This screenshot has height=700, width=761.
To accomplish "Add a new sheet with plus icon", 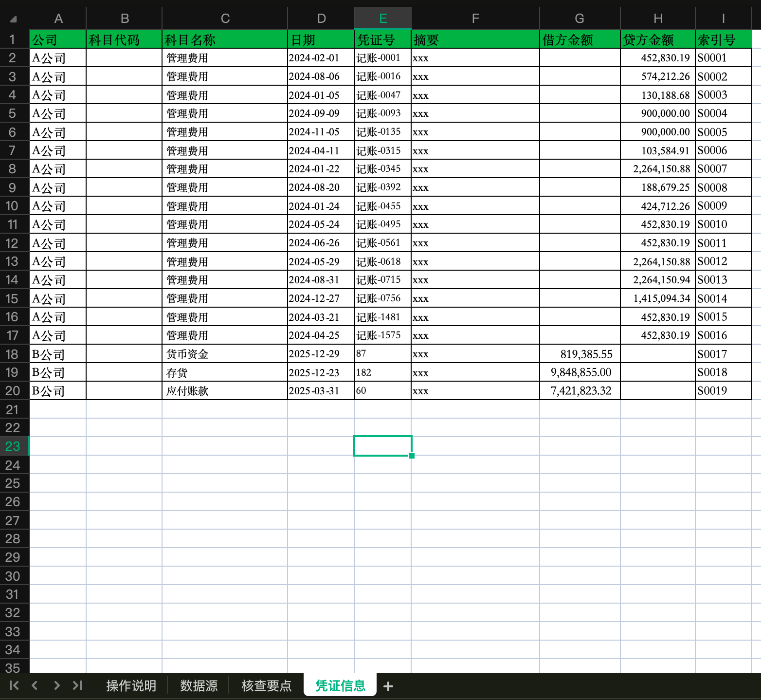I will click(388, 686).
